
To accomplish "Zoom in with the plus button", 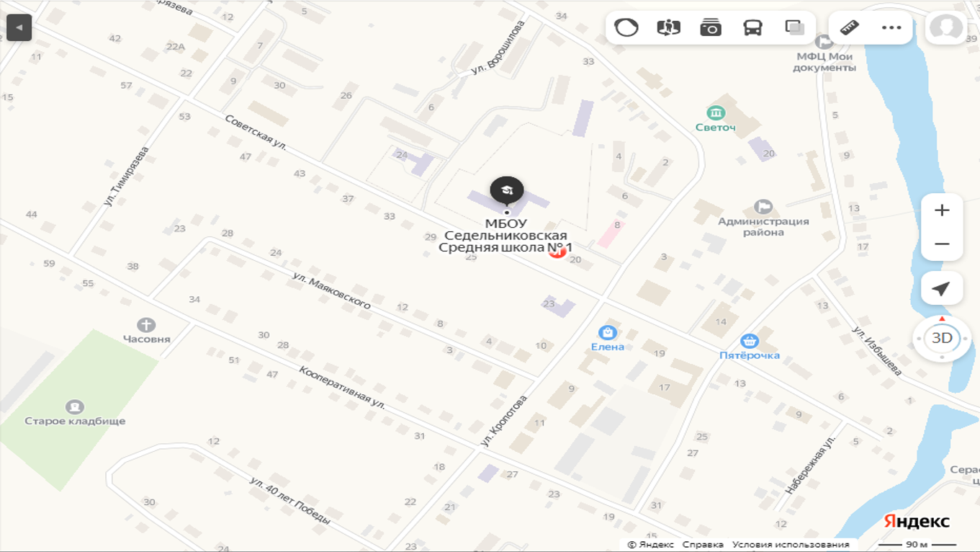I will tap(942, 210).
